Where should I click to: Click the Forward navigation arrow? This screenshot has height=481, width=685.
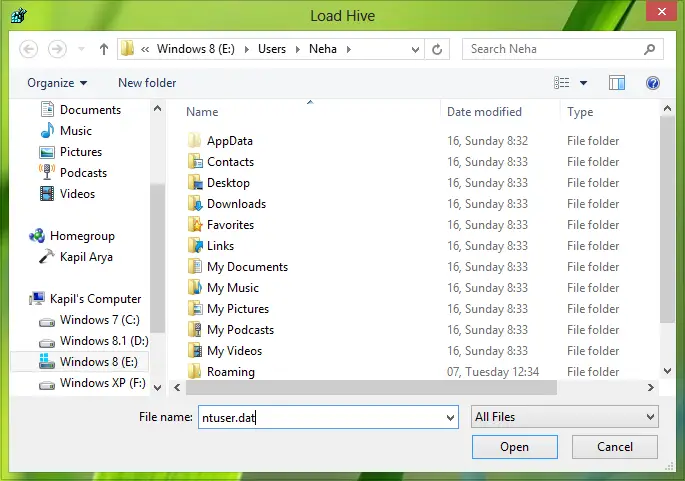(57, 49)
